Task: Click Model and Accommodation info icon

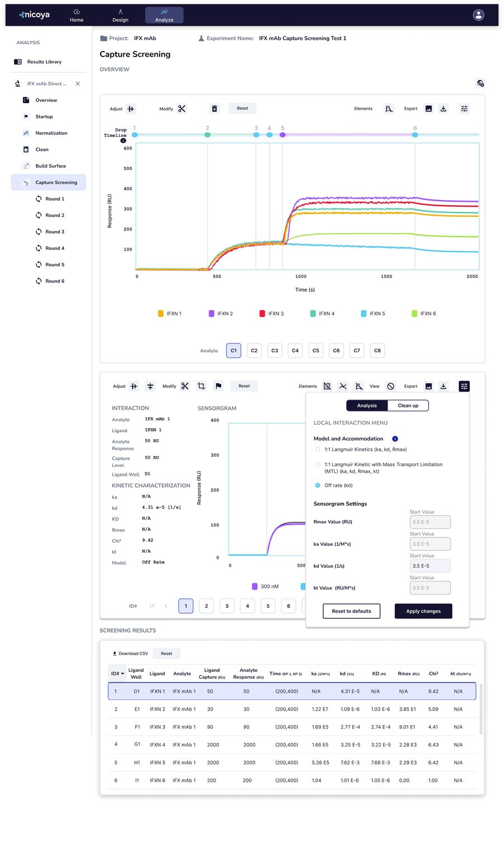Action: [395, 439]
